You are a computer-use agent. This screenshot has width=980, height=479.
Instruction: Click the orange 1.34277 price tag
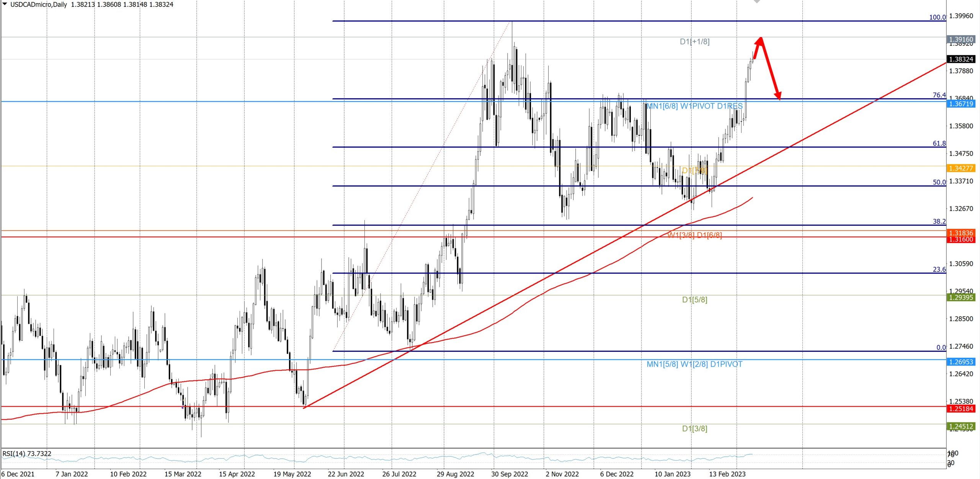click(x=961, y=168)
